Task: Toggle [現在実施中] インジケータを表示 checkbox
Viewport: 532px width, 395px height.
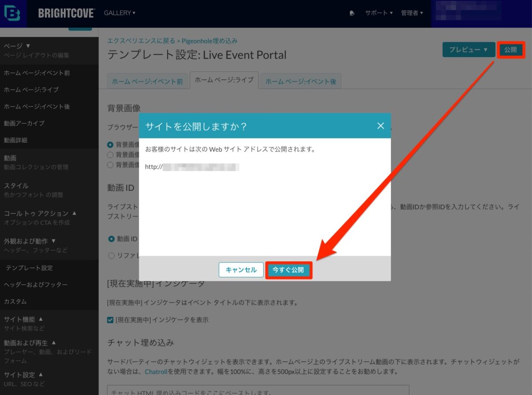Action: pyautogui.click(x=110, y=320)
